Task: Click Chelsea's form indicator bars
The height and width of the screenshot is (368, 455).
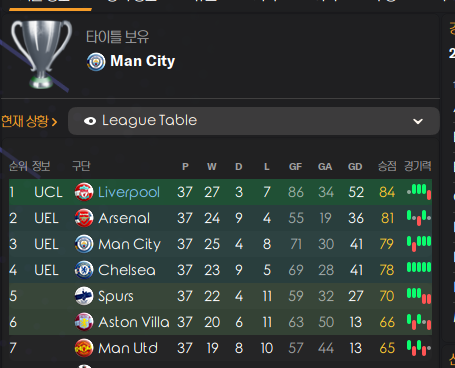Action: pos(419,267)
